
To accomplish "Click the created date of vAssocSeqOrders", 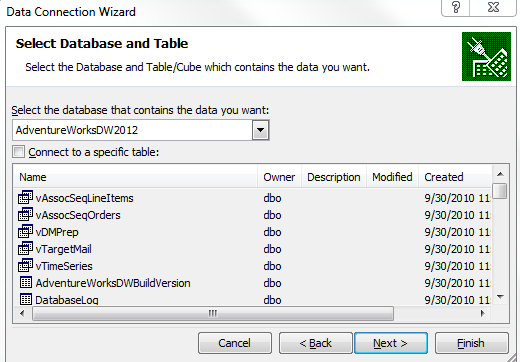I will click(x=457, y=215).
